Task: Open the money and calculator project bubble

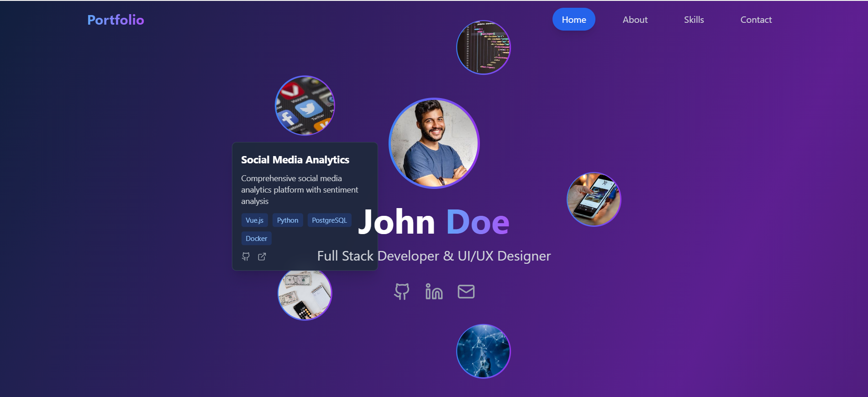Action: click(x=305, y=295)
